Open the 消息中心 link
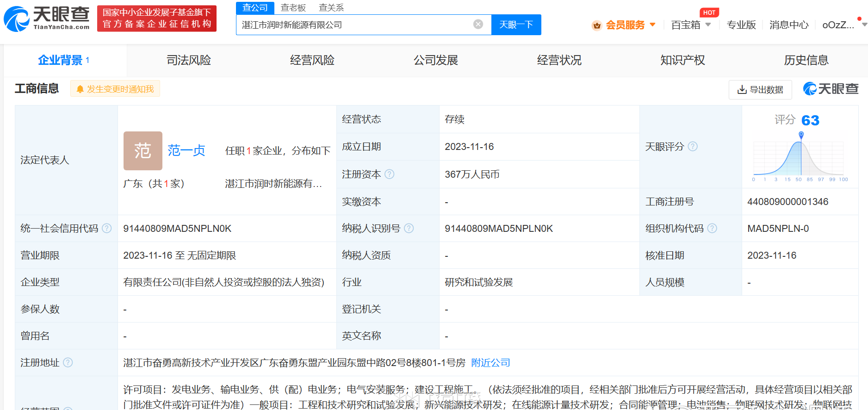The height and width of the screenshot is (410, 868). click(x=789, y=25)
